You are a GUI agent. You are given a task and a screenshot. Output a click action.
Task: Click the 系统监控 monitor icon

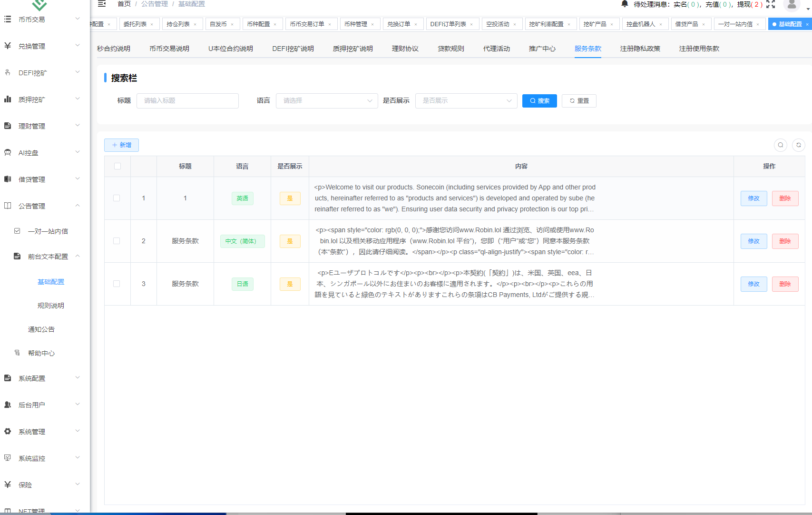[8, 458]
